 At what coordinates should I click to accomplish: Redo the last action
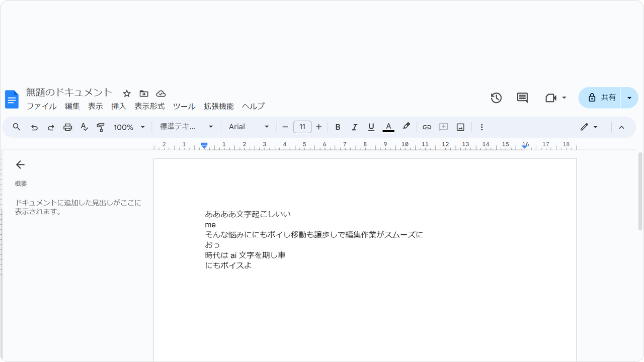point(51,127)
